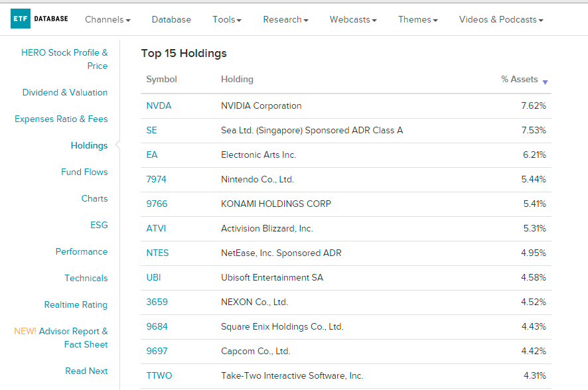Open the 3659 Nexon symbol link
588x390 pixels.
[x=157, y=302]
